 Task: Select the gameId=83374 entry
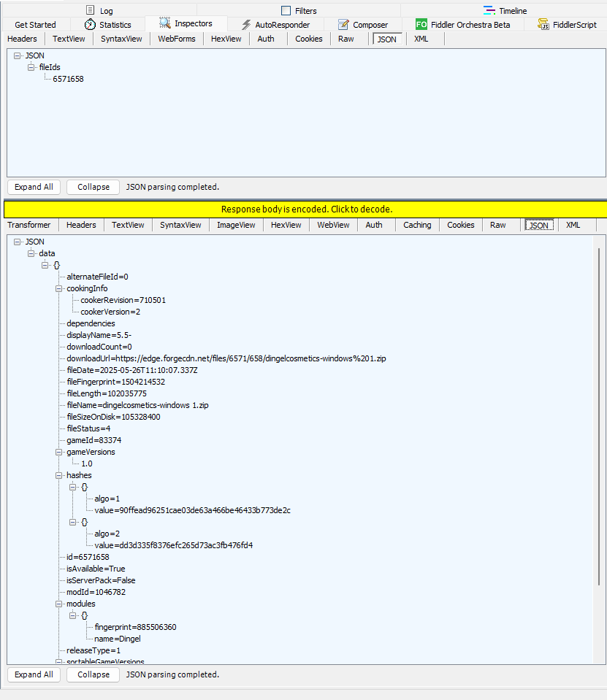point(93,440)
